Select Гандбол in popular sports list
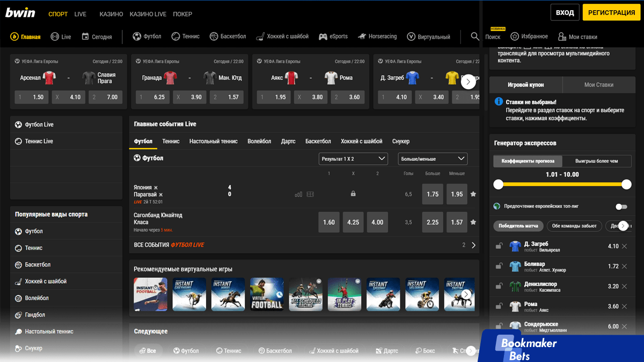 [35, 315]
